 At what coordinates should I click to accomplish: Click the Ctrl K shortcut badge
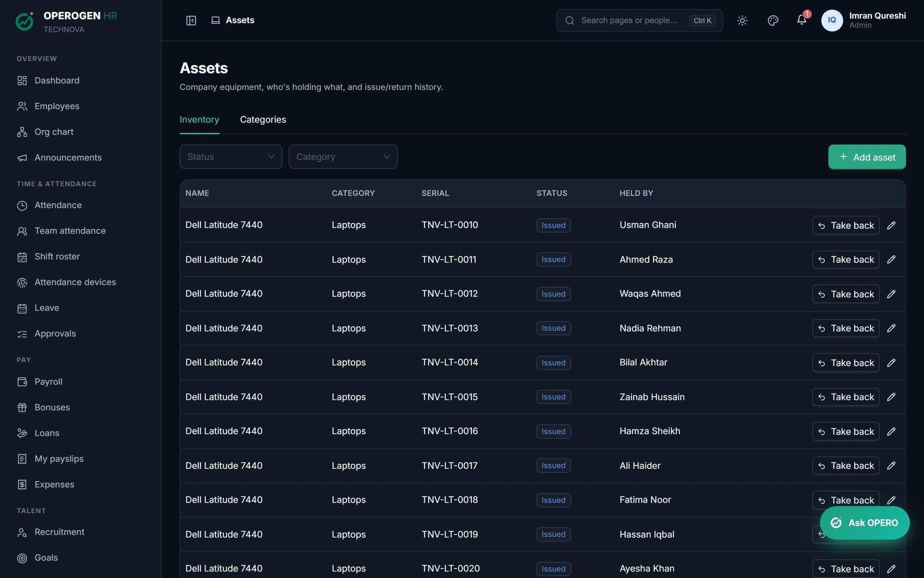coord(702,20)
